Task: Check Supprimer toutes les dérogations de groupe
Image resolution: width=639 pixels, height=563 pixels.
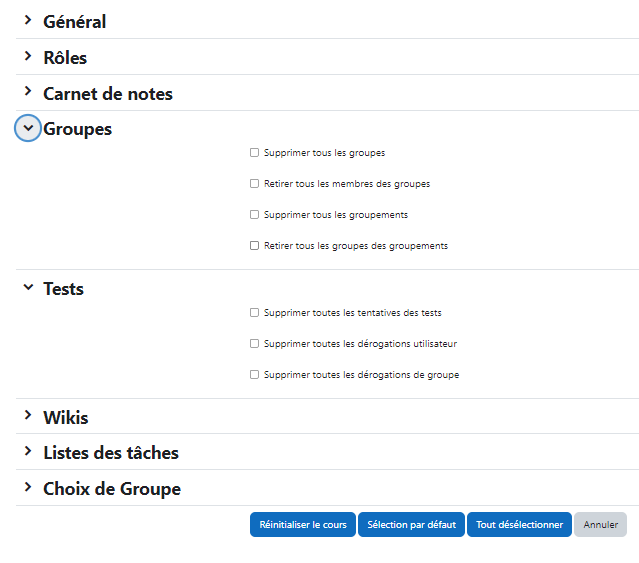Action: pyautogui.click(x=254, y=374)
